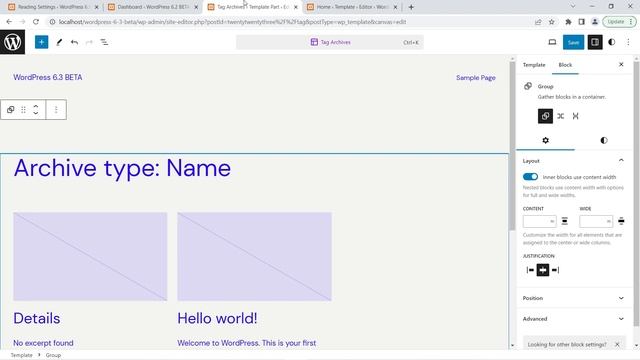This screenshot has width=640, height=360.
Task: Dismiss the Looking for other block settings notice
Action: [x=617, y=344]
